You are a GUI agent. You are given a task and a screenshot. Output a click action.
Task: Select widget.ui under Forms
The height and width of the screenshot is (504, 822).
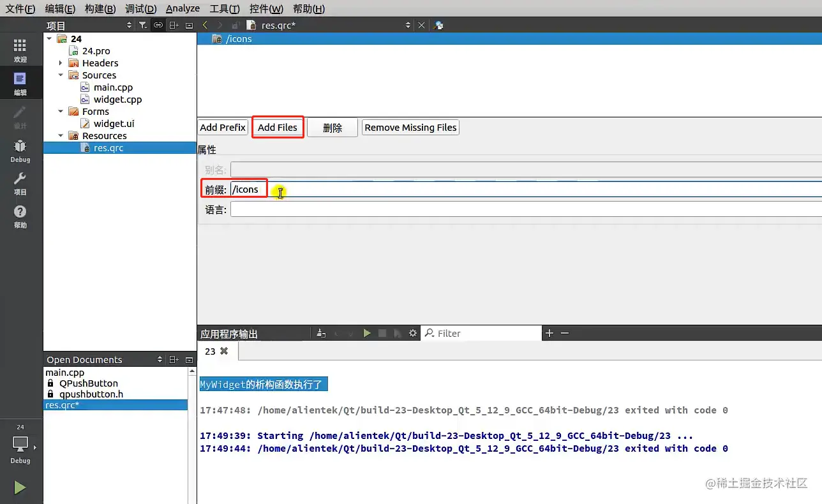coord(114,124)
